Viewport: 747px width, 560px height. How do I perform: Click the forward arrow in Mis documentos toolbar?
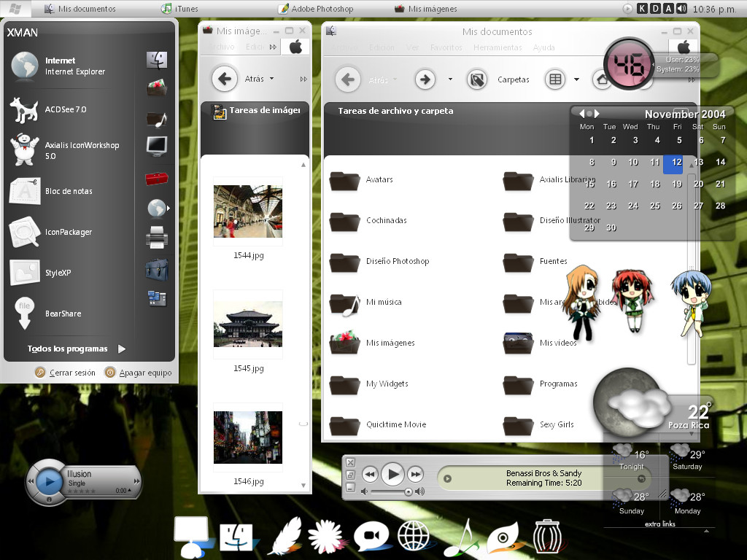pos(425,79)
